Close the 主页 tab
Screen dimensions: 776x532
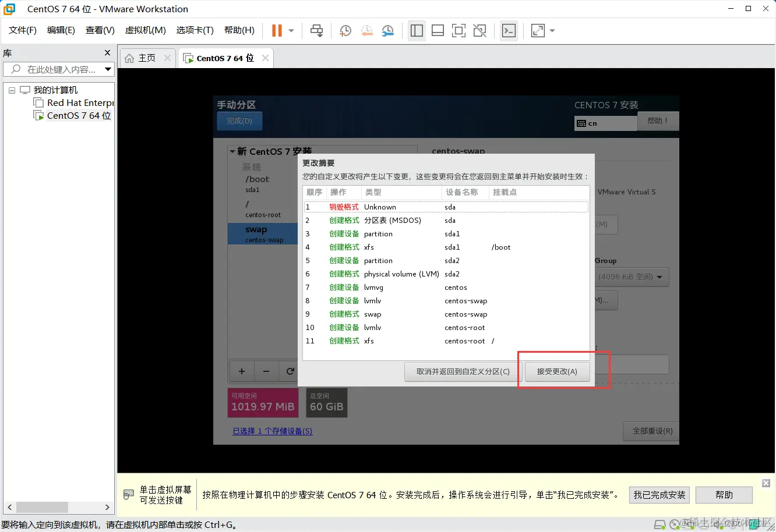pyautogui.click(x=167, y=58)
